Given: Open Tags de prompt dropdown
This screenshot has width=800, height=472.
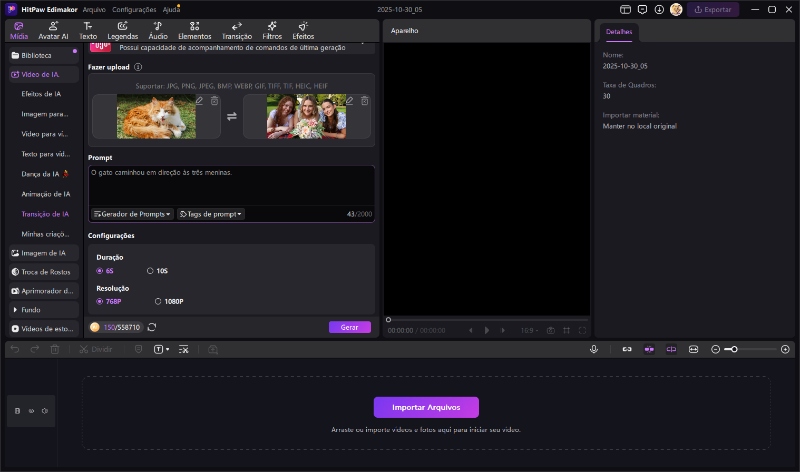Looking at the screenshot, I should pos(211,214).
